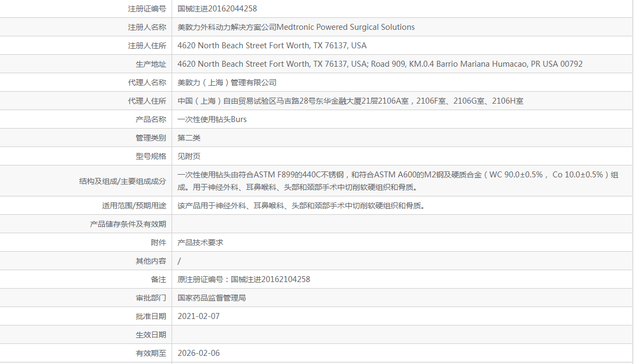Click the 有效期至 label
Screen dimensions: 637x364
click(151, 354)
